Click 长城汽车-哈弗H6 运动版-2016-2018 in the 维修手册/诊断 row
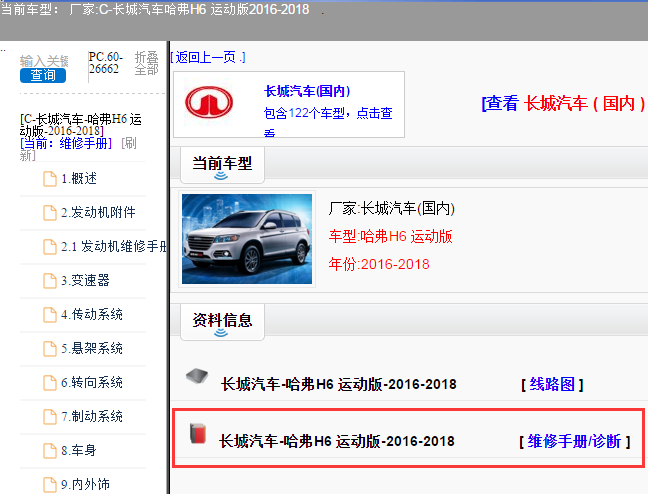 (337, 441)
